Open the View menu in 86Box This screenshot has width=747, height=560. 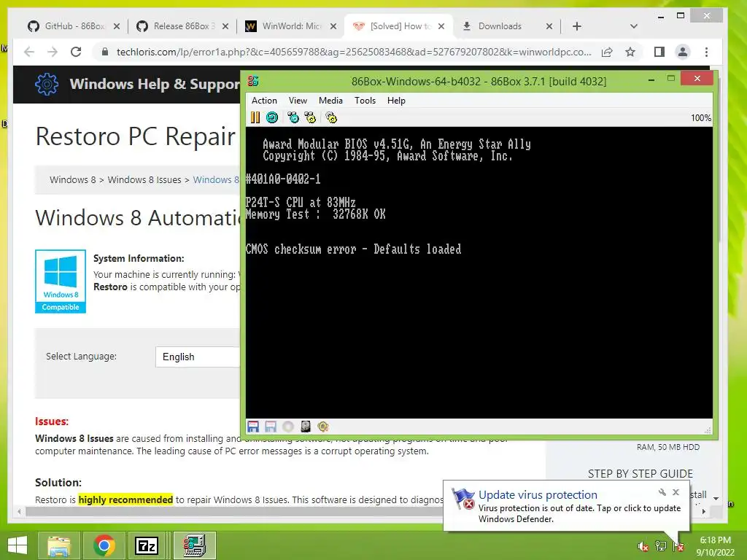pyautogui.click(x=298, y=101)
